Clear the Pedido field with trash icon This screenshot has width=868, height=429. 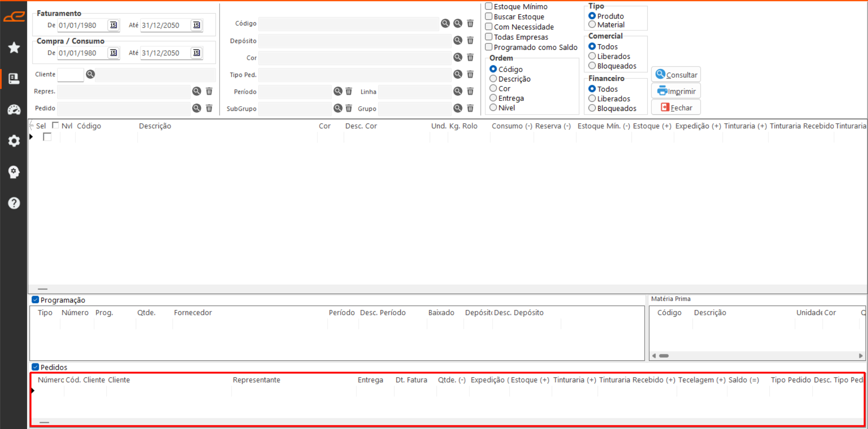click(x=209, y=108)
